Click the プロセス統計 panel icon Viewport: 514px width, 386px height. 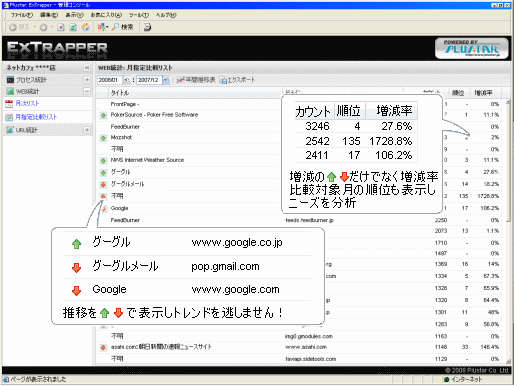(x=10, y=80)
